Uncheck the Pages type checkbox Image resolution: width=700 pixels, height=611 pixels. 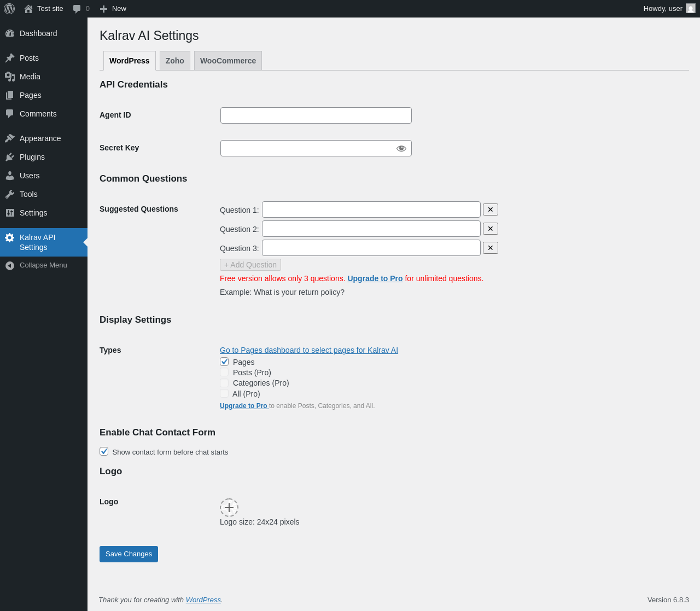(224, 362)
